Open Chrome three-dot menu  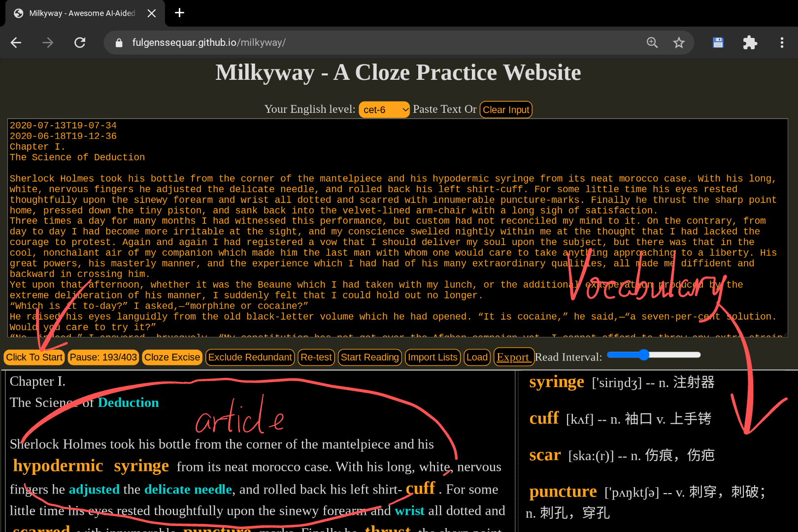click(x=782, y=43)
